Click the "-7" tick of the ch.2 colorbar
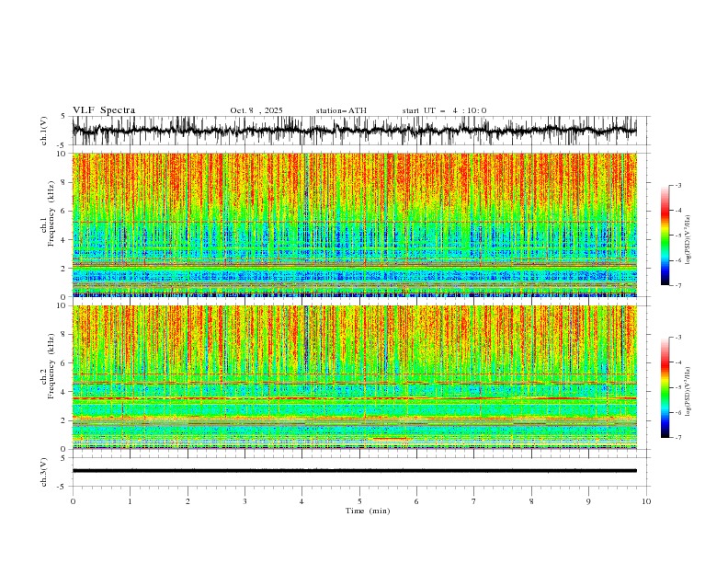 [x=678, y=438]
